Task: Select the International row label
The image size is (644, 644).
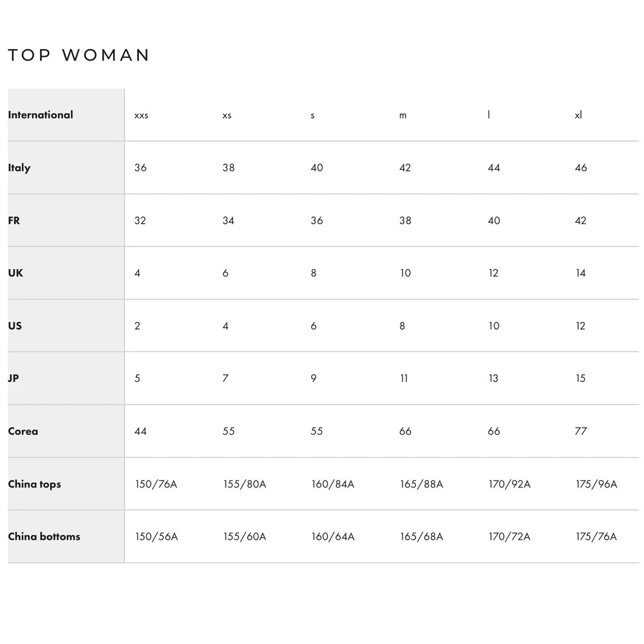Action: pyautogui.click(x=40, y=115)
